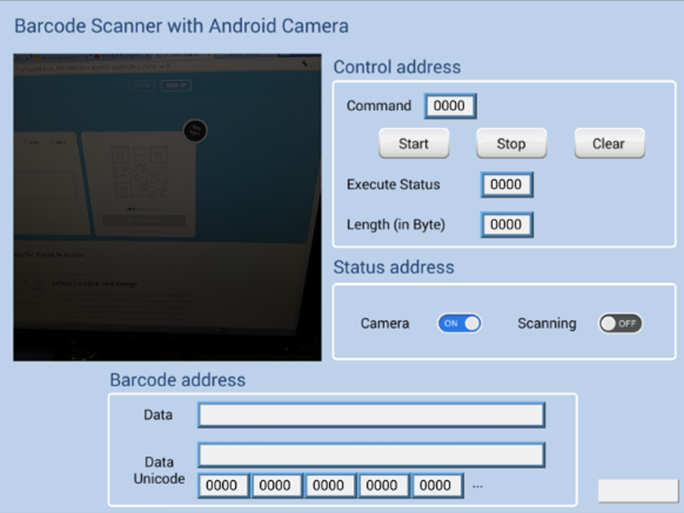This screenshot has width=684, height=513.
Task: Click the Barcode address heading
Action: tap(178, 380)
